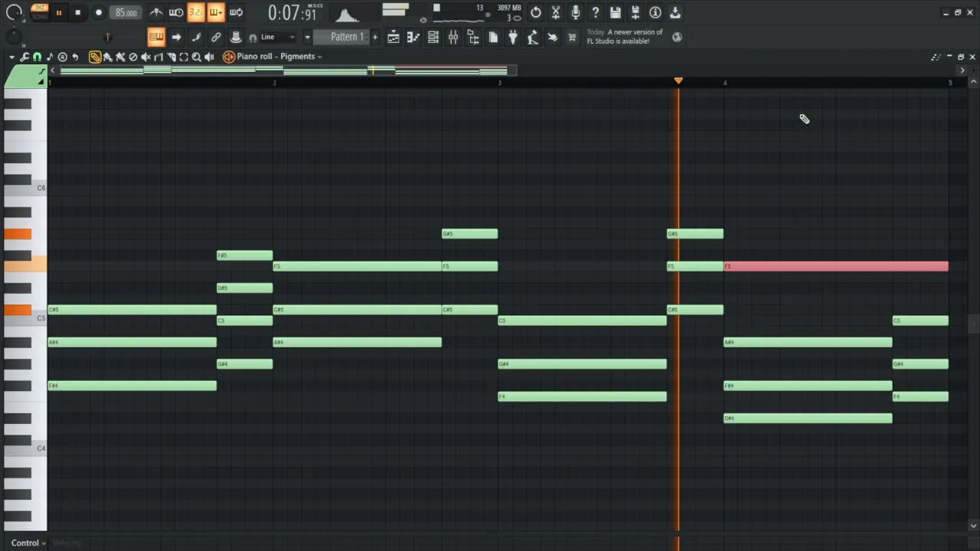Open piano roll main menu arrow
Viewport: 980px width, 551px height.
pos(11,57)
